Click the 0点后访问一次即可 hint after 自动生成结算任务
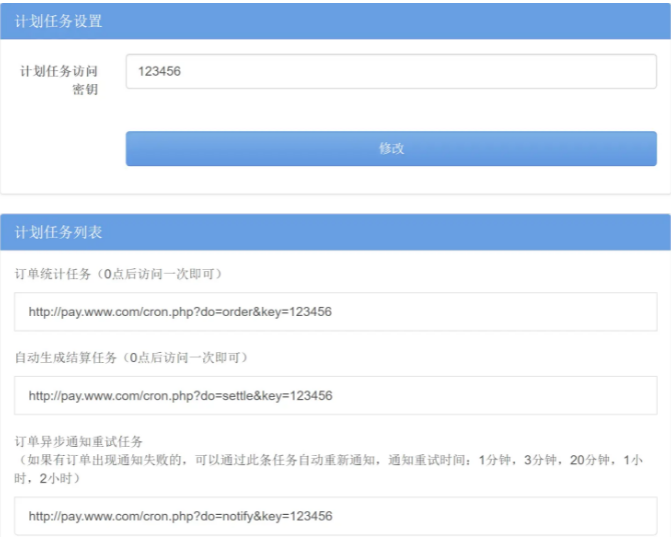Viewport: 671px width, 544px height. [x=189, y=358]
